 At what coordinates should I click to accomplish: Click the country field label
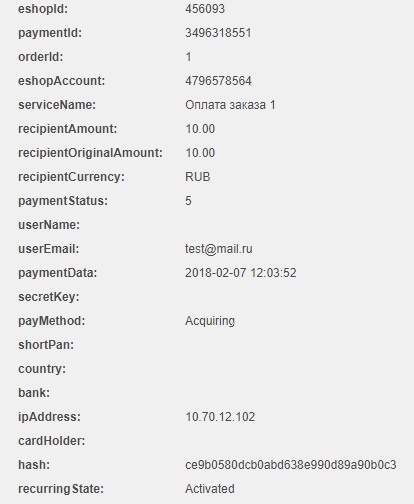pos(42,369)
